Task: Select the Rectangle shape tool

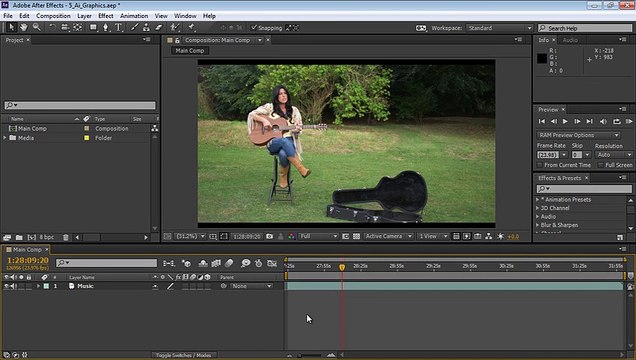Action: [93, 27]
